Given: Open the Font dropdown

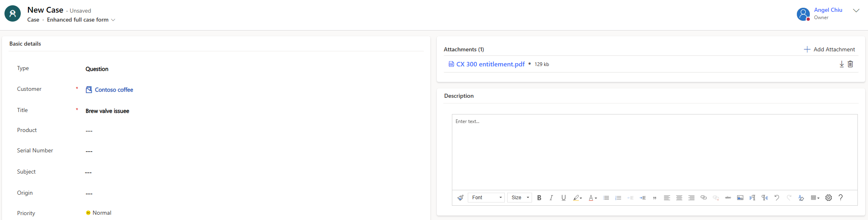Looking at the screenshot, I should point(486,198).
